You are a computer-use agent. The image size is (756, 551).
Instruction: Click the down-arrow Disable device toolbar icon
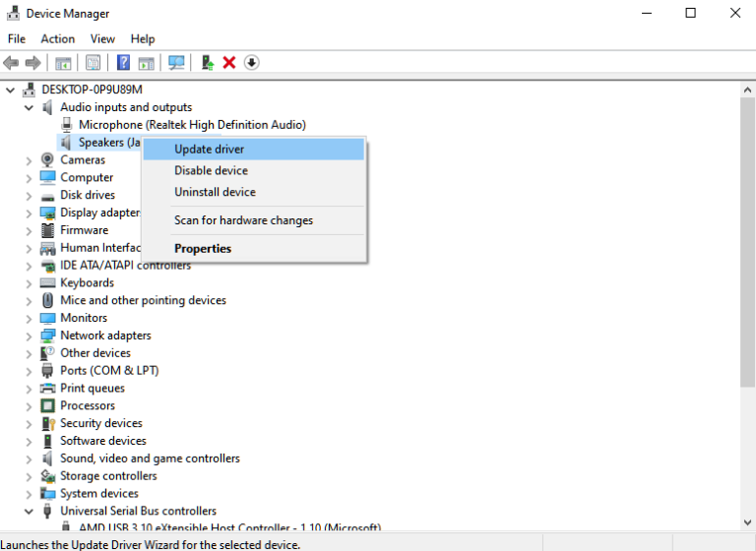tap(252, 63)
